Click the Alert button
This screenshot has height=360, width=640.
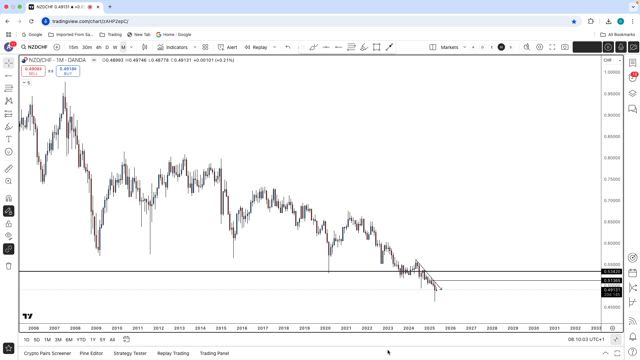coord(227,47)
